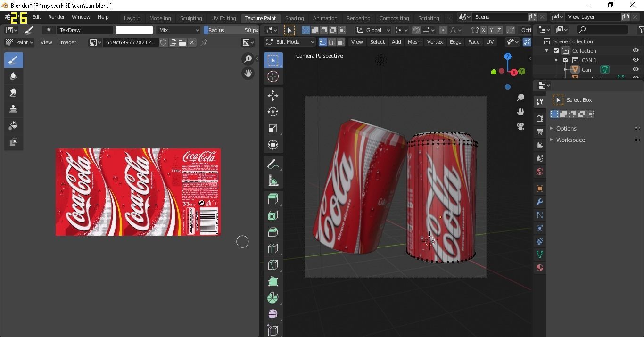This screenshot has height=337, width=644.
Task: Switch to the UV Editing workspace tab
Action: (223, 18)
